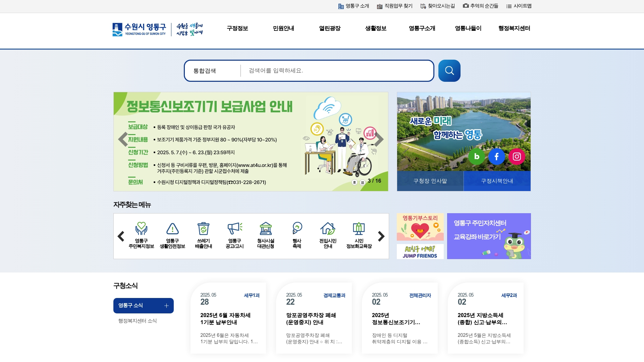The height and width of the screenshot is (362, 644).
Task: Click the 정보통신보조기기 보급사업 banner image
Action: click(x=251, y=141)
